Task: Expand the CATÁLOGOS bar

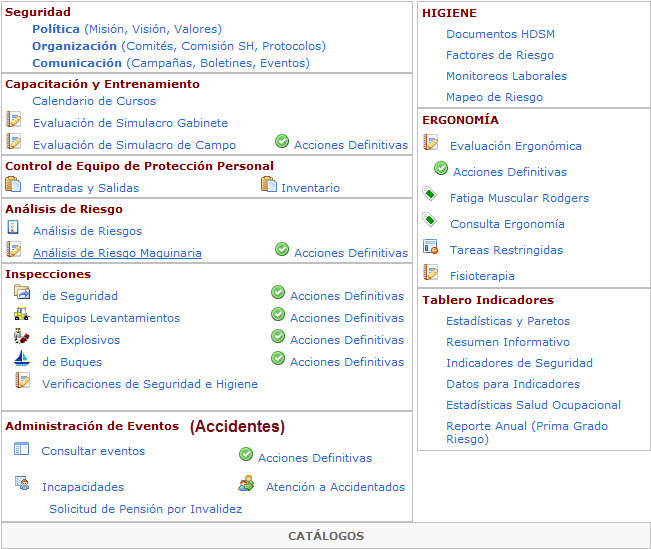Action: point(326,536)
